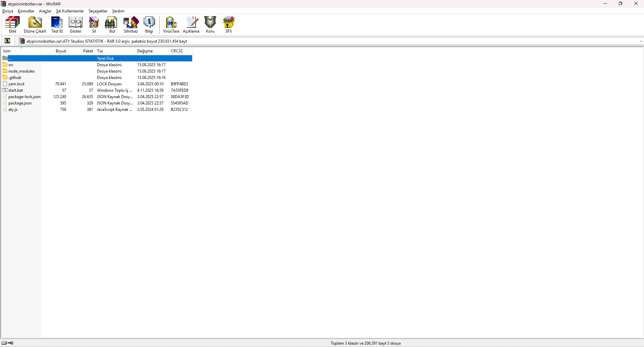Click the Sil delete icon
This screenshot has width=644, height=347.
pos(94,25)
